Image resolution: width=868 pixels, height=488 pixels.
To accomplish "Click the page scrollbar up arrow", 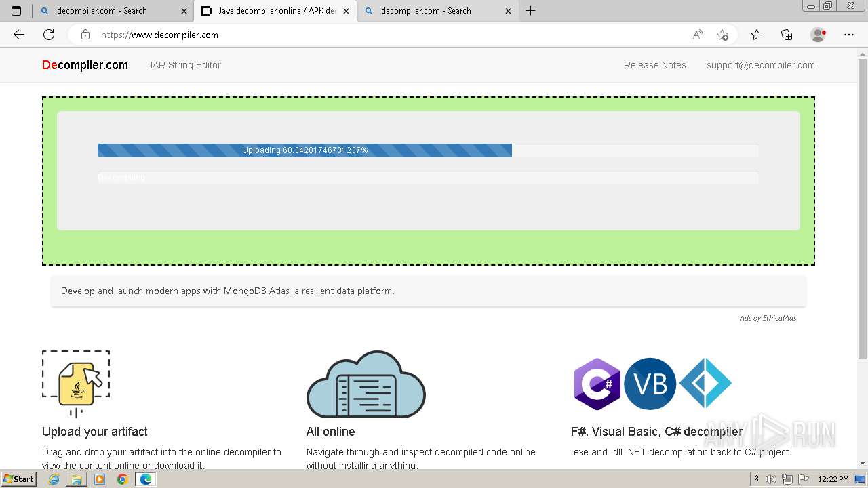I will tap(863, 53).
